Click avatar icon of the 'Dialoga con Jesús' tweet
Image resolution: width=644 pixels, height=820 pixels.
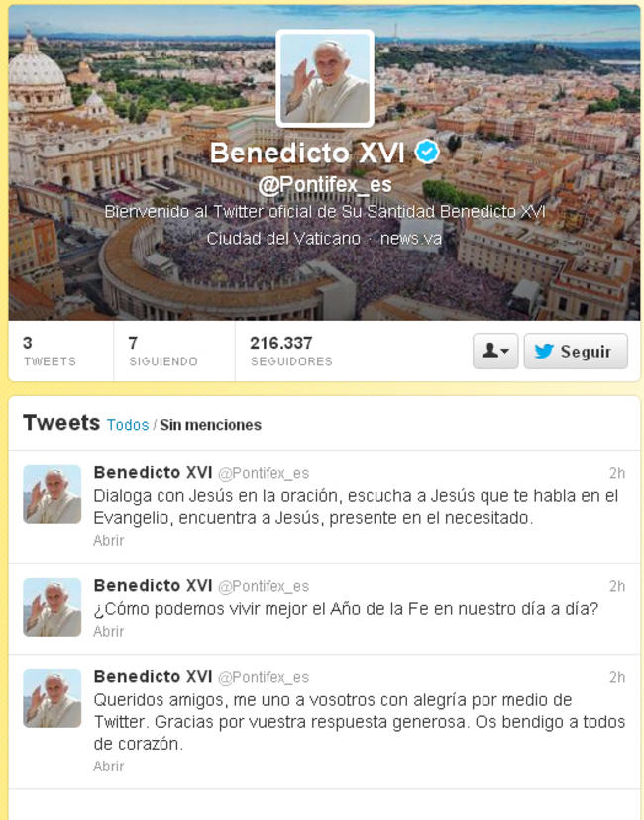point(52,494)
